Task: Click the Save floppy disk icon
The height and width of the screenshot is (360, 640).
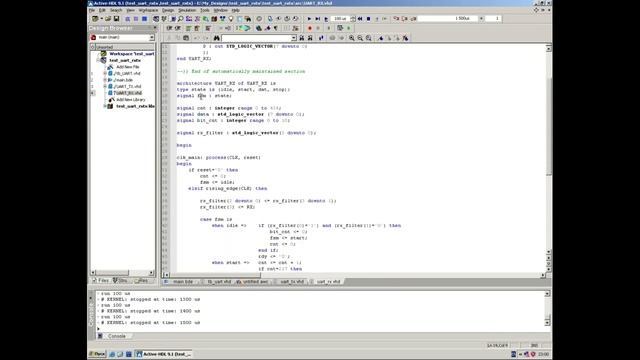Action: pyautogui.click(x=116, y=19)
